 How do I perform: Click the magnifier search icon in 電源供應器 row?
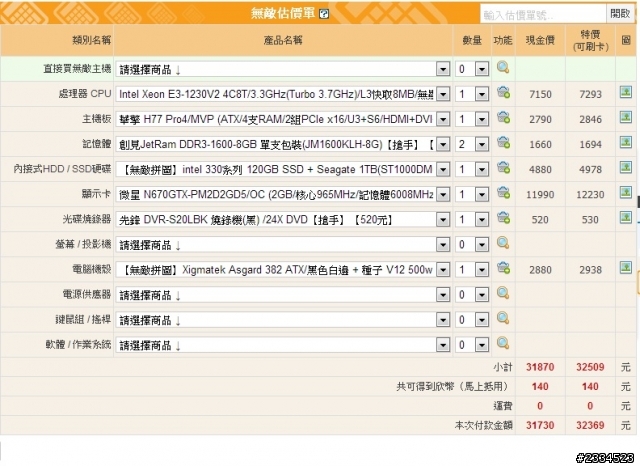[503, 293]
